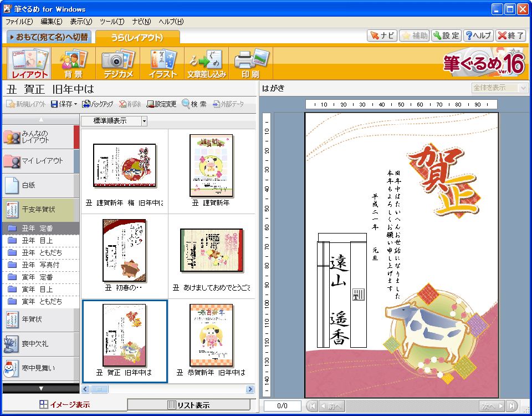Screen dimensions: 532x416
Task: Open the 編集(E) menu
Action: pos(51,22)
